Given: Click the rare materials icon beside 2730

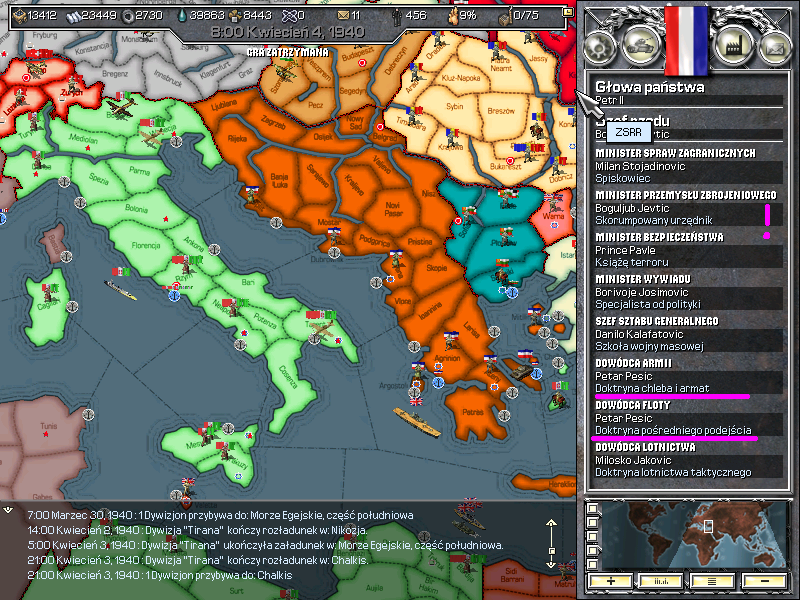Looking at the screenshot, I should (129, 16).
